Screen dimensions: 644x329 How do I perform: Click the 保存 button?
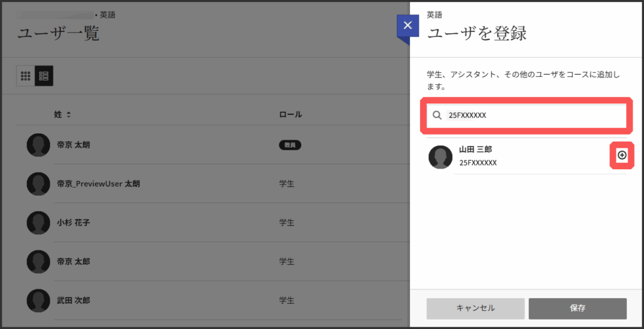(577, 308)
